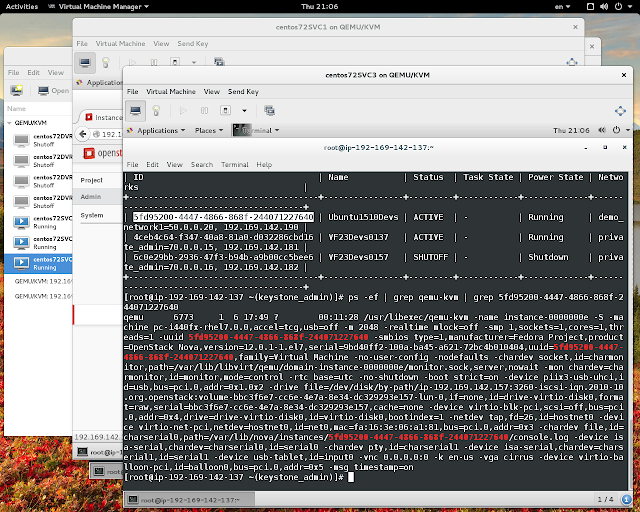Click the Pause icon in centos72SVC3 toolbar

pyautogui.click(x=204, y=110)
